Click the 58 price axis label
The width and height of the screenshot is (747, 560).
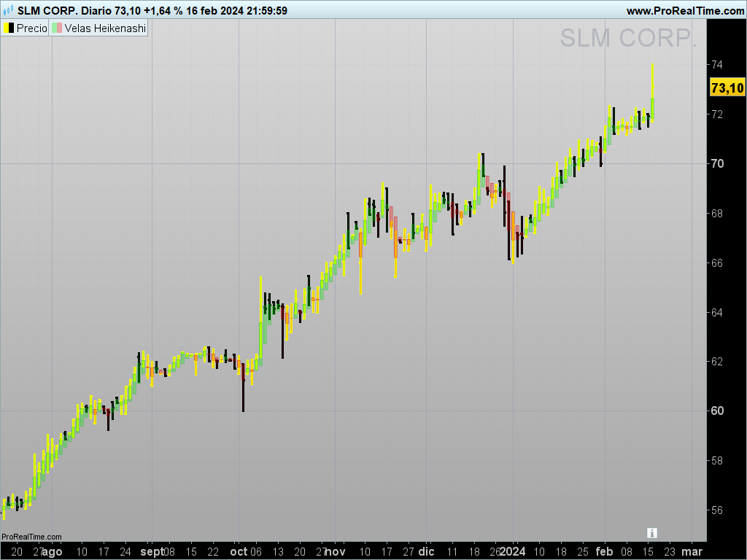tap(717, 460)
